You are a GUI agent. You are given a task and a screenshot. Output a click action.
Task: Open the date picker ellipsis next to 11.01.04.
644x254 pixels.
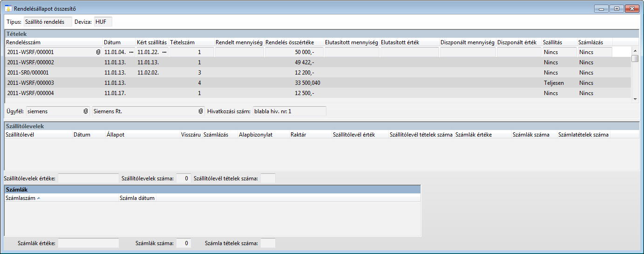click(x=131, y=52)
